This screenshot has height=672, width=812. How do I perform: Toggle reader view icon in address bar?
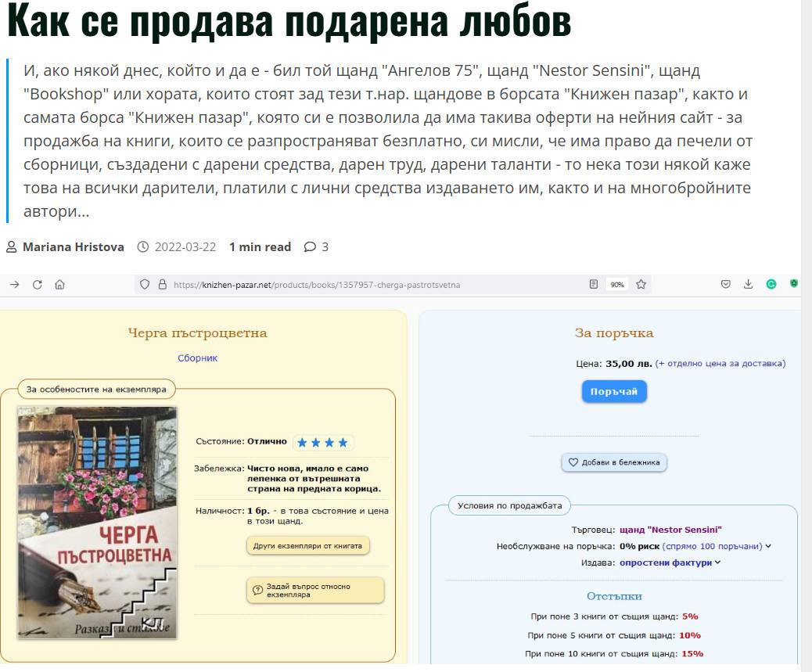pyautogui.click(x=594, y=285)
